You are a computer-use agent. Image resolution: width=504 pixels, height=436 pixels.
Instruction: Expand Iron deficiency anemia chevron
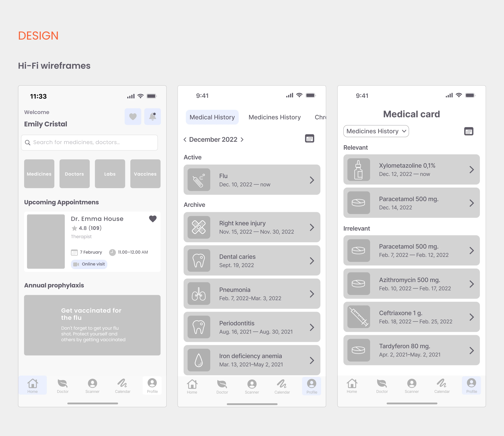[x=312, y=360]
